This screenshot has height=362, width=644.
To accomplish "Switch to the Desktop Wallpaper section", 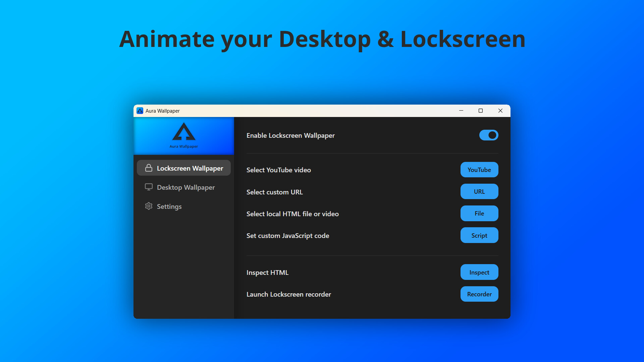I will point(186,187).
